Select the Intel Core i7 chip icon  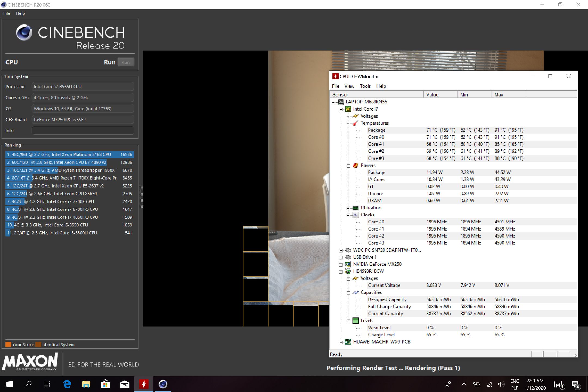click(x=348, y=109)
